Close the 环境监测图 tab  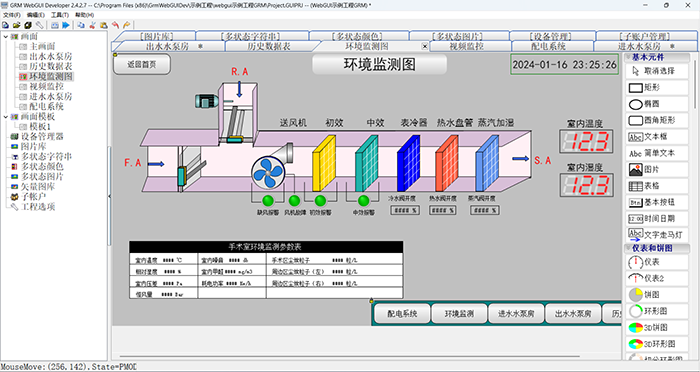425,46
